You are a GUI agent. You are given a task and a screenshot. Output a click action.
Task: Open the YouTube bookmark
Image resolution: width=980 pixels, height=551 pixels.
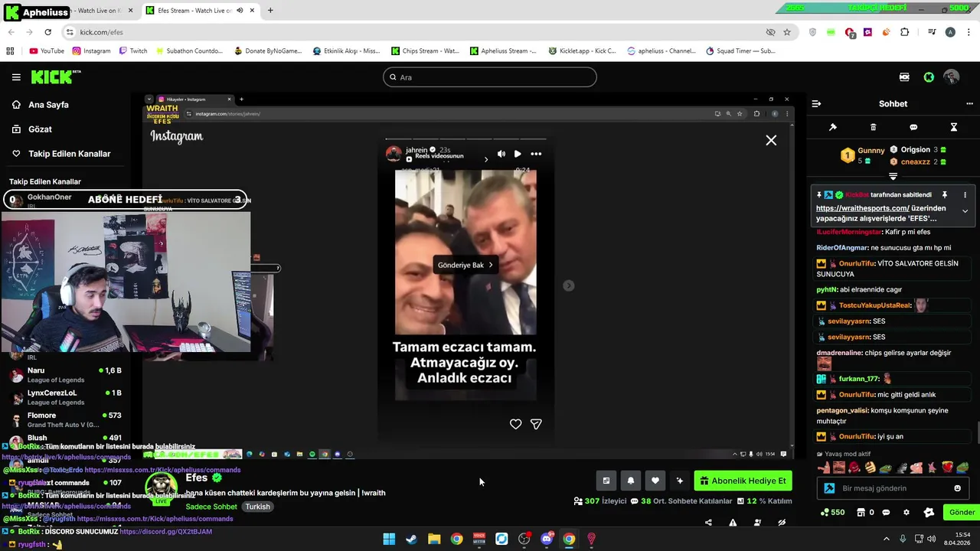click(x=47, y=51)
